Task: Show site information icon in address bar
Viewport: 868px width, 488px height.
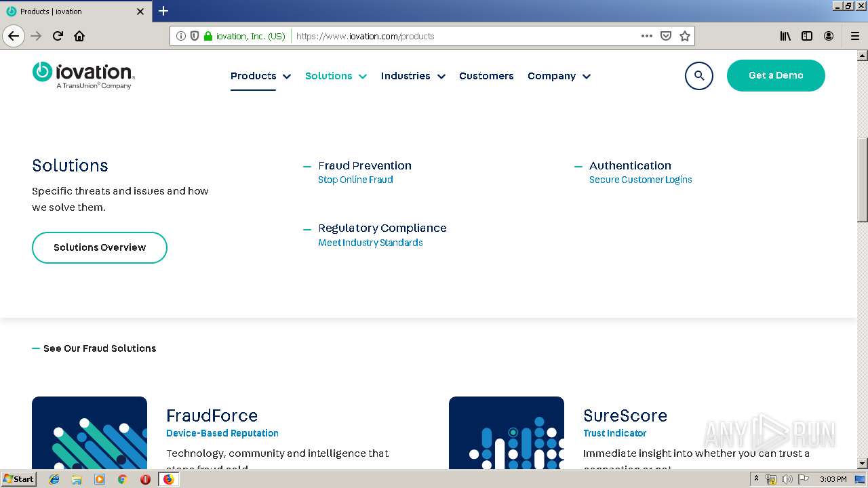Action: [x=180, y=36]
